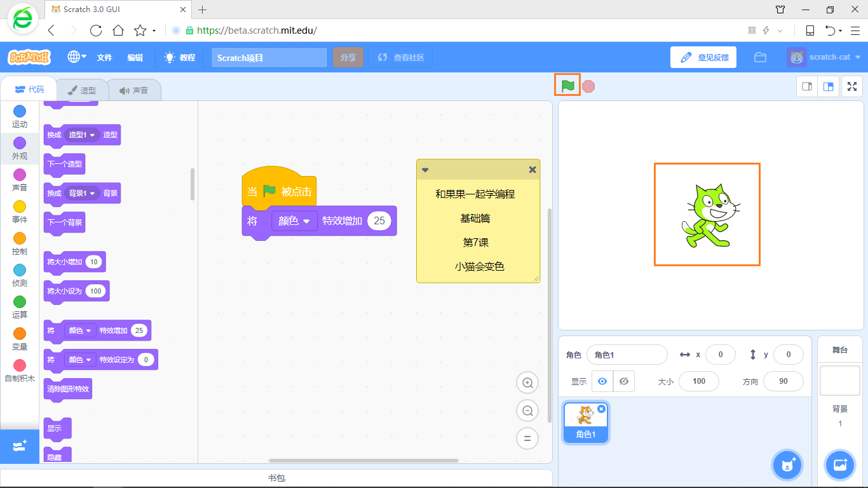Click value 10 in 将大小增加 block
This screenshot has height=488, width=868.
(94, 262)
